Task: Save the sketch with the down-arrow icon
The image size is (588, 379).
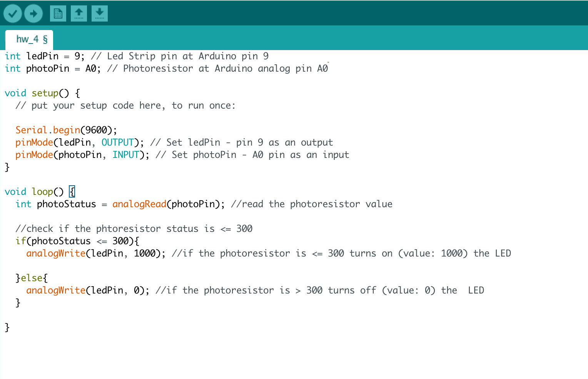Action: (100, 14)
